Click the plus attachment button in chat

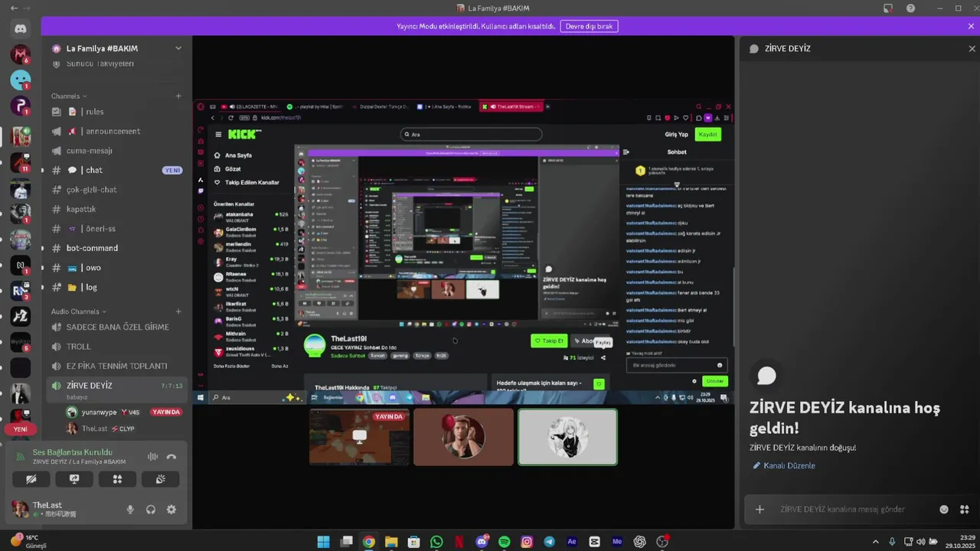[x=759, y=509]
